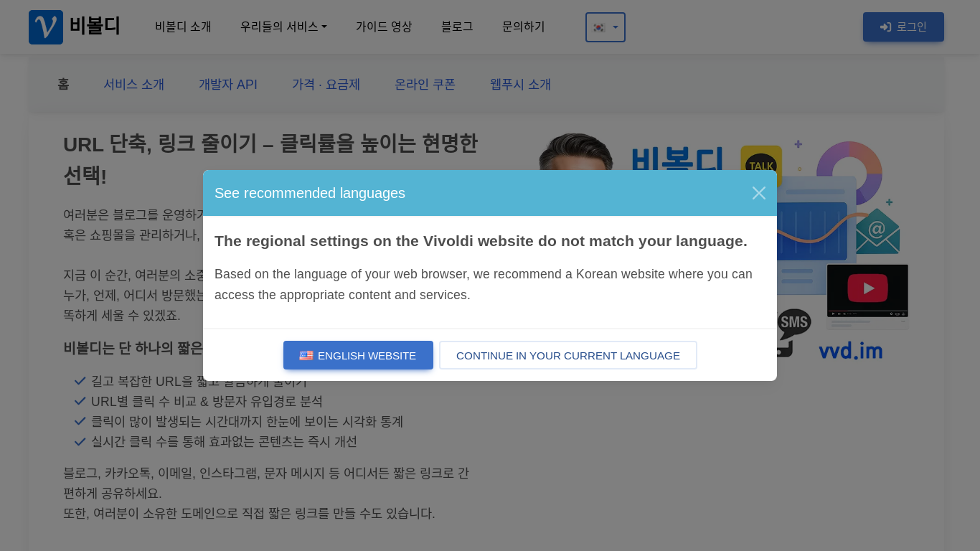The width and height of the screenshot is (980, 551).
Task: Click the 비볼디 brand name text
Action: [95, 27]
